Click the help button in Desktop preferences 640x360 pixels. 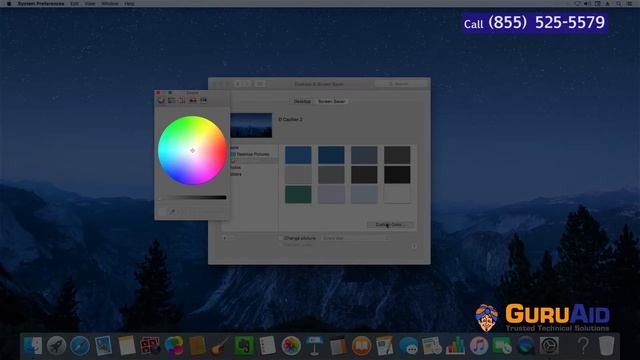tap(414, 246)
